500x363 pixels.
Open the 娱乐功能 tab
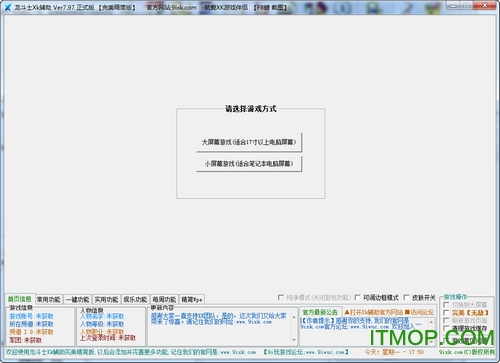[135, 299]
